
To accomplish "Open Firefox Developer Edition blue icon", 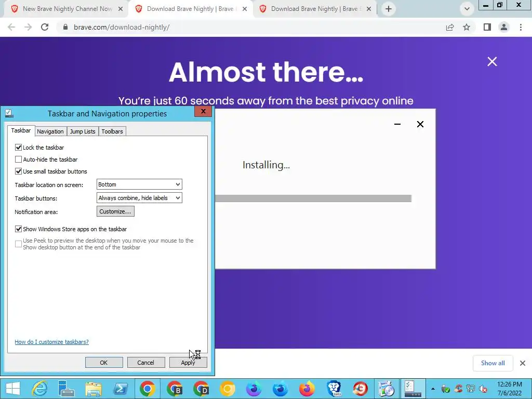I will point(280,389).
